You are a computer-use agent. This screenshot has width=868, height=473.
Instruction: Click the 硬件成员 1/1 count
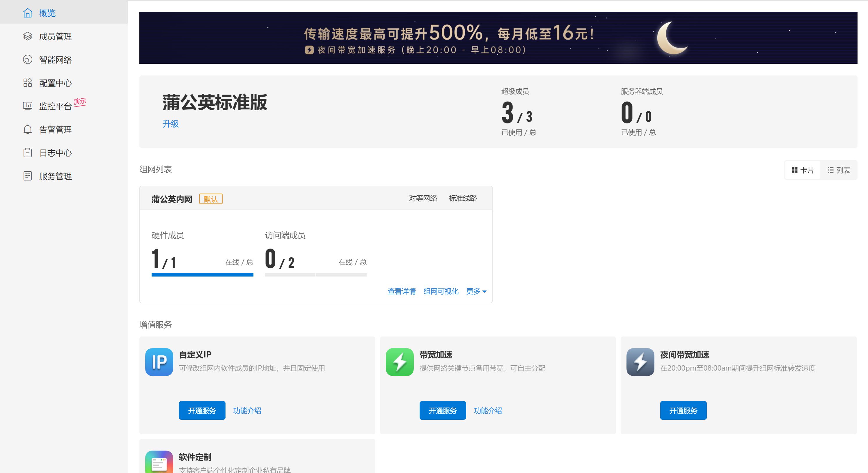pyautogui.click(x=164, y=259)
